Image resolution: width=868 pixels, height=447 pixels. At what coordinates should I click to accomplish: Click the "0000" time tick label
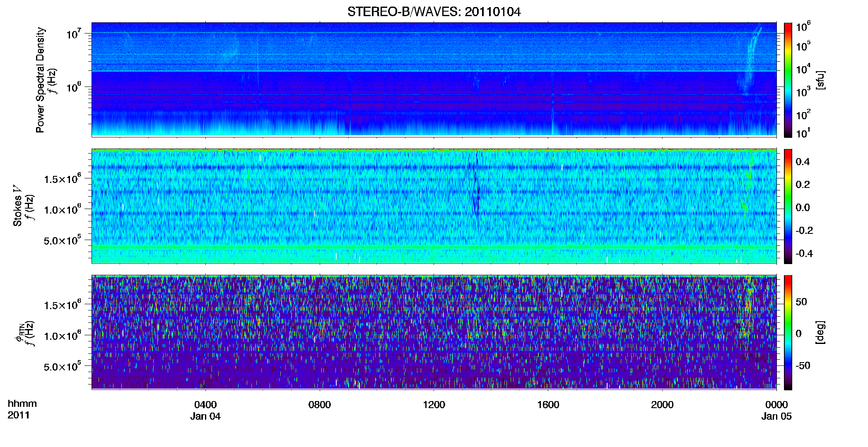[776, 404]
